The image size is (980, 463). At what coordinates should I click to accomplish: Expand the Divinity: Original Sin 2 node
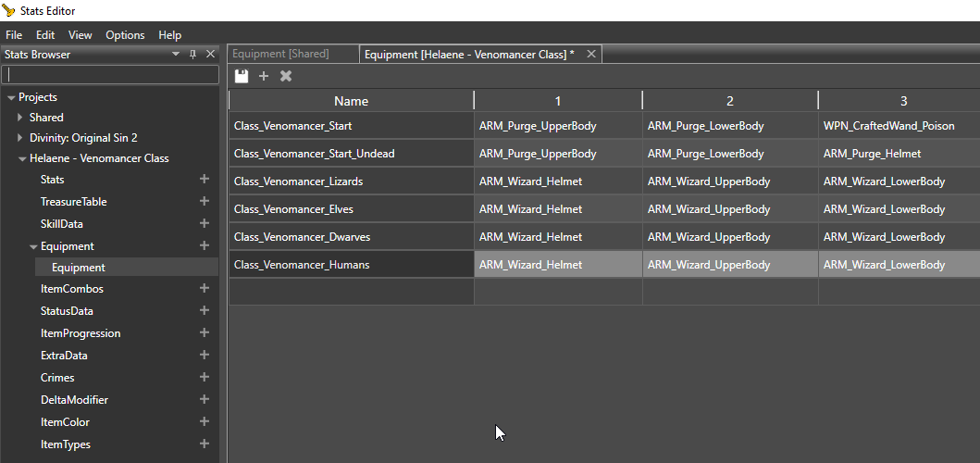click(20, 138)
